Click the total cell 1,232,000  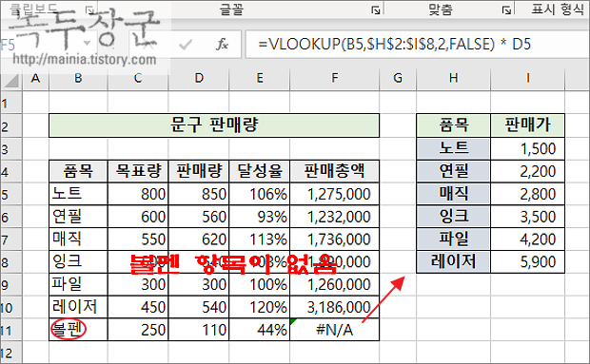click(335, 217)
